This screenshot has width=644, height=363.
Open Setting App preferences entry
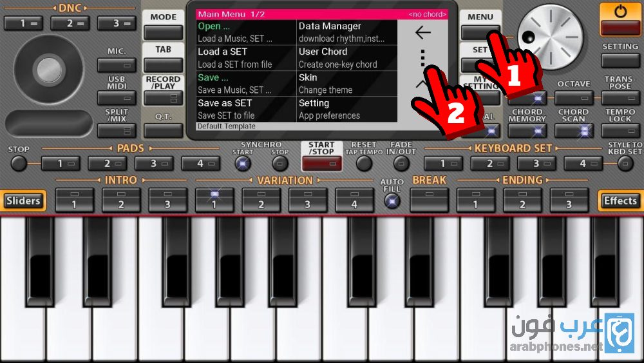point(347,109)
